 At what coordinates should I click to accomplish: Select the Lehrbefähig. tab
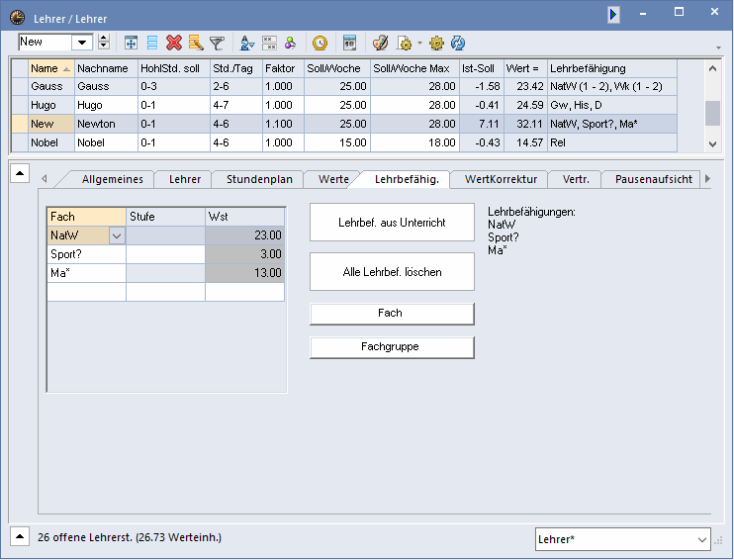pyautogui.click(x=407, y=179)
